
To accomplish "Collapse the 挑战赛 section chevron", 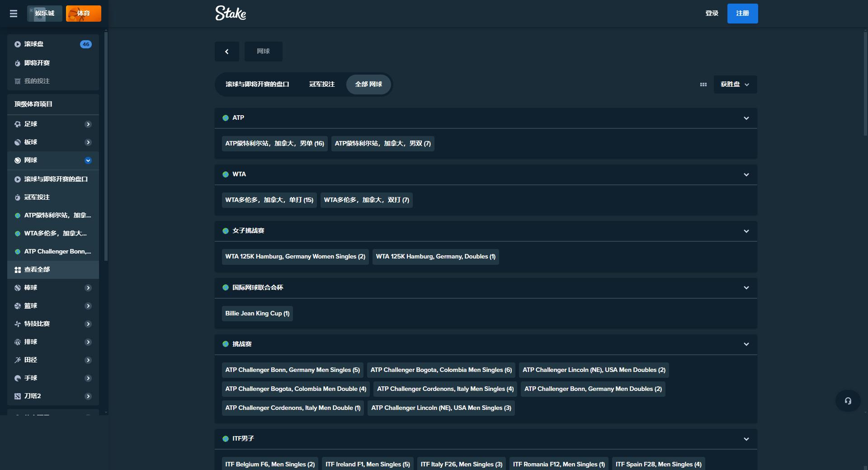I will [746, 344].
